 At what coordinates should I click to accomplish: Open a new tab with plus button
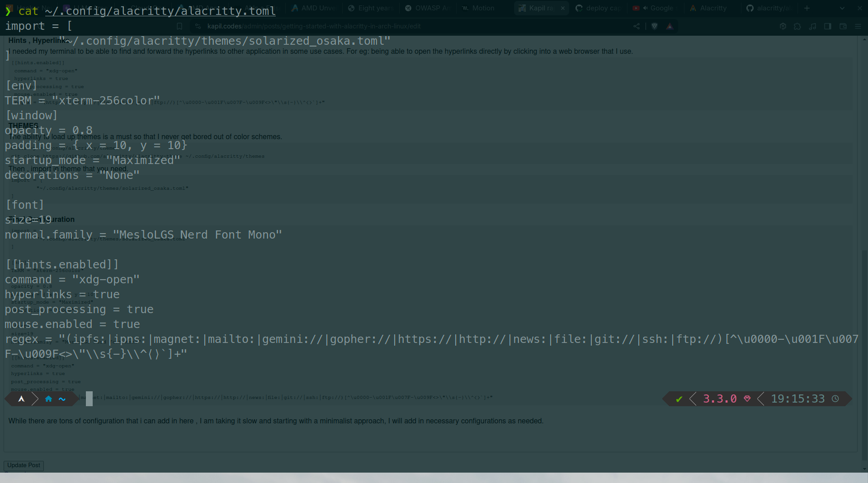[x=807, y=8]
